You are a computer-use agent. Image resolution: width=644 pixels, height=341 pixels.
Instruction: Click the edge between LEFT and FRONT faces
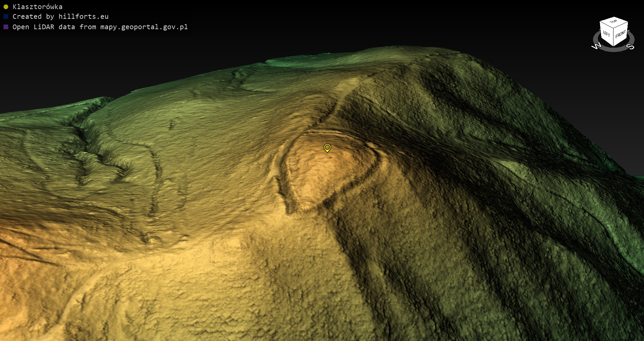[x=613, y=37]
